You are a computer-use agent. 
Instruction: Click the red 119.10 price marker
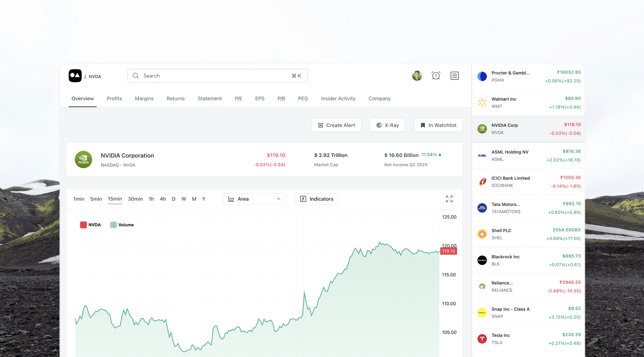coord(448,251)
